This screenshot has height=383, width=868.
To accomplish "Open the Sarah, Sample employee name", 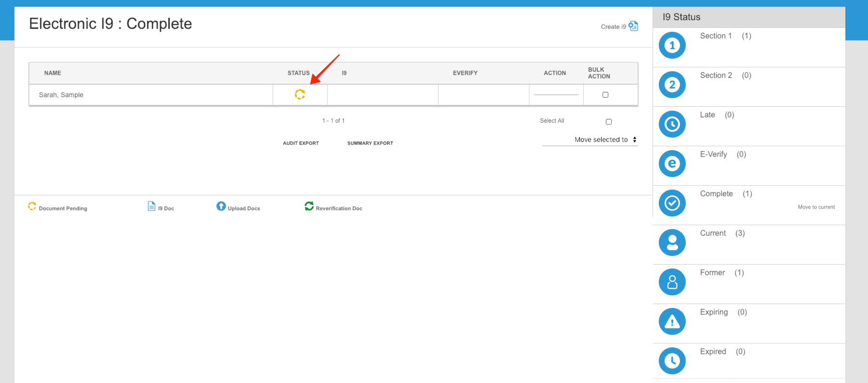I will point(61,95).
